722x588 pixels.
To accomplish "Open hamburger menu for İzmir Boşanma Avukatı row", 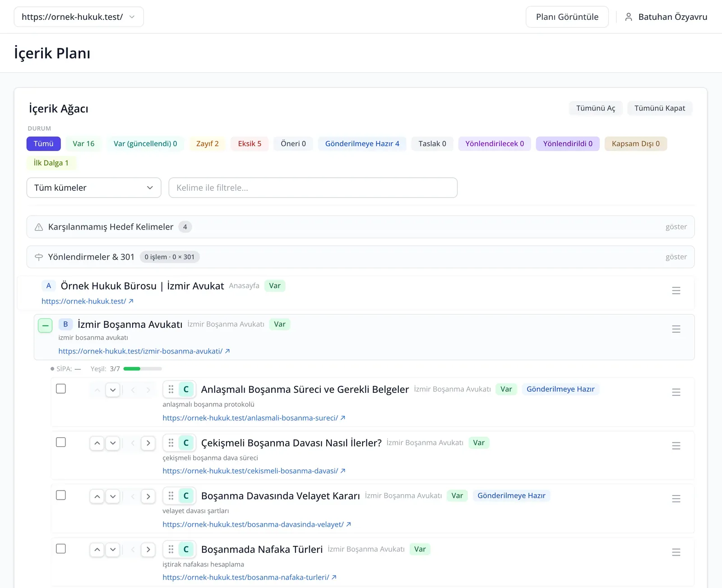I will pos(676,329).
